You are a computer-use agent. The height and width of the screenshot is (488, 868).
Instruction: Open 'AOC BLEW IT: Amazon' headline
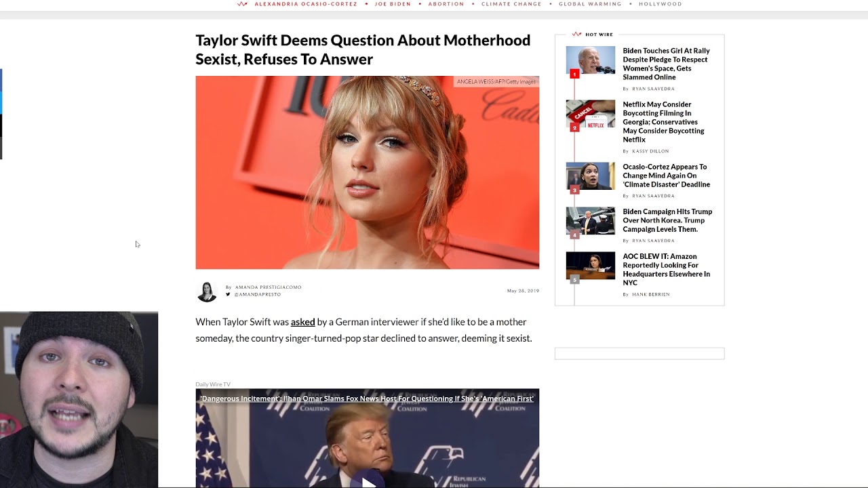pyautogui.click(x=666, y=269)
